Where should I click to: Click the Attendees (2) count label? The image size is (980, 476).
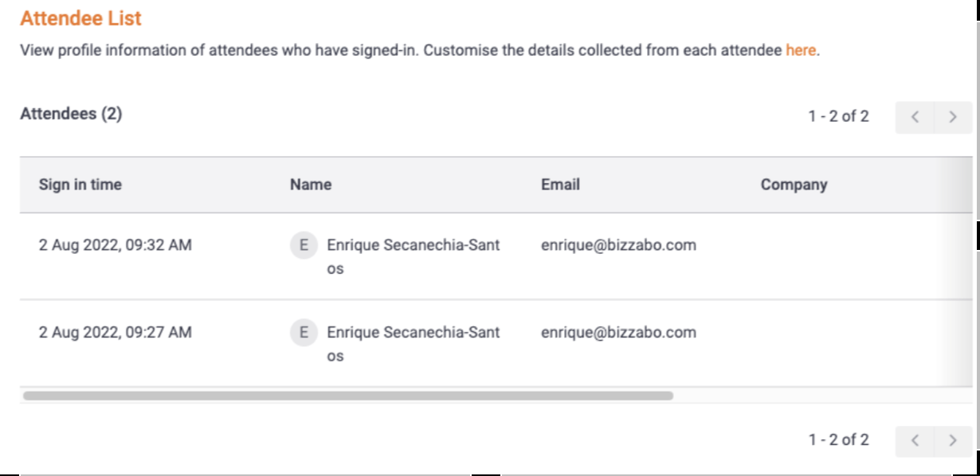point(71,114)
